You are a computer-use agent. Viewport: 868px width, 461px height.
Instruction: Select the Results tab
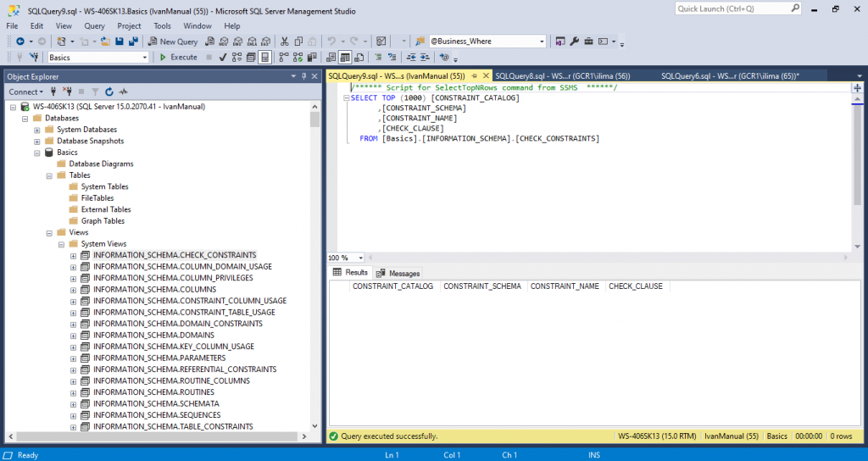tap(350, 272)
